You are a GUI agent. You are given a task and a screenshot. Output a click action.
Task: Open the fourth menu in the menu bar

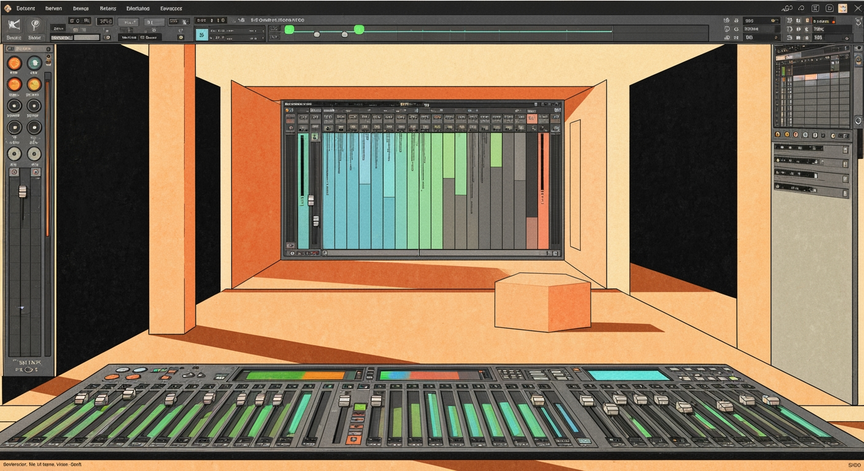click(107, 8)
